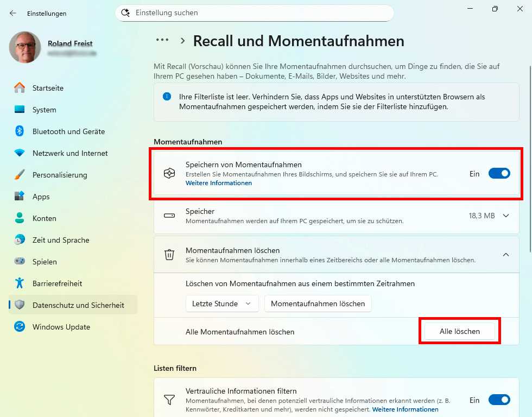Click Alle Momentaufnahmen löschen label

(240, 332)
